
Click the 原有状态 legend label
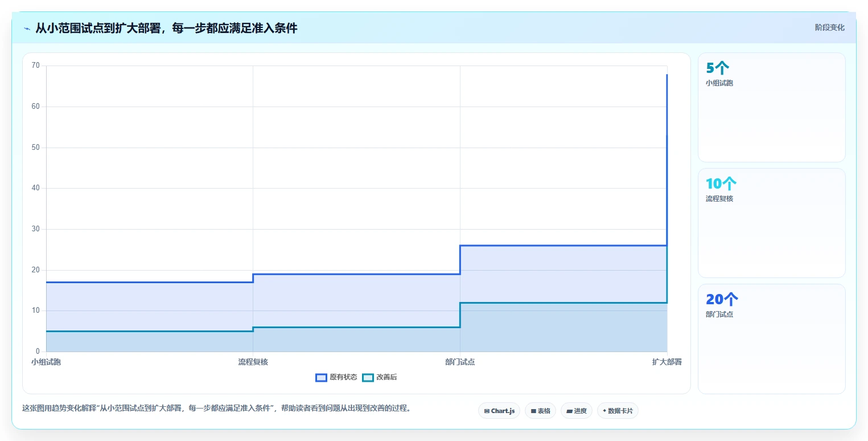click(x=343, y=377)
